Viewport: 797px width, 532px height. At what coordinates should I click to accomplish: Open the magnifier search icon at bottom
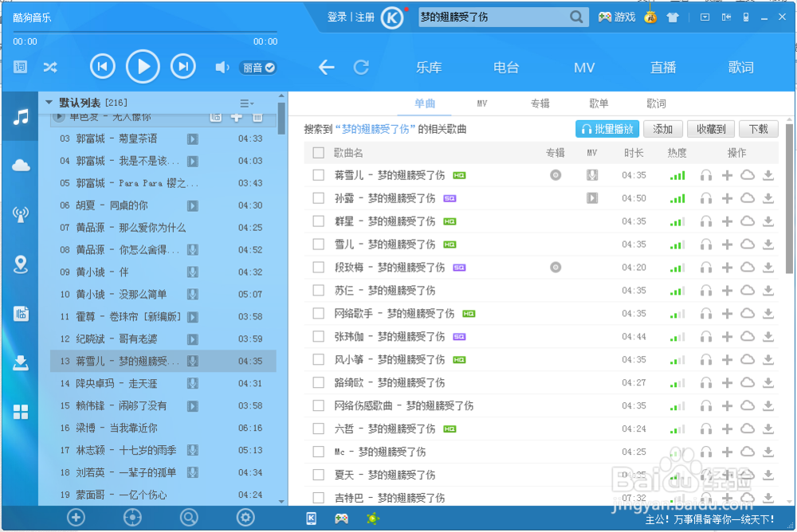click(x=189, y=518)
